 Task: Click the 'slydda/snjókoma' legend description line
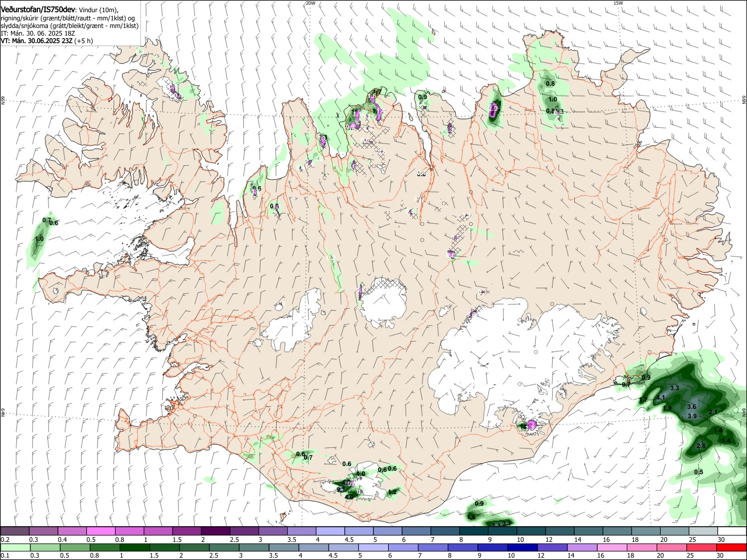coord(69,26)
